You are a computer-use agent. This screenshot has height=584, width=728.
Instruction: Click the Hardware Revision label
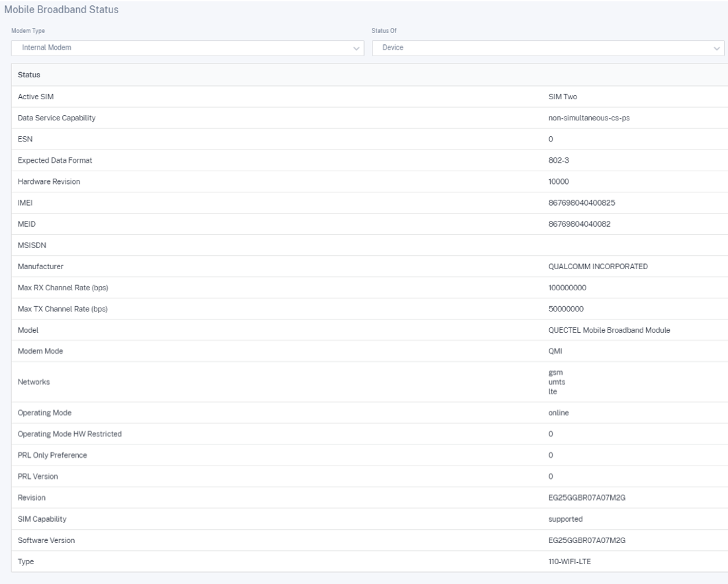click(x=49, y=181)
